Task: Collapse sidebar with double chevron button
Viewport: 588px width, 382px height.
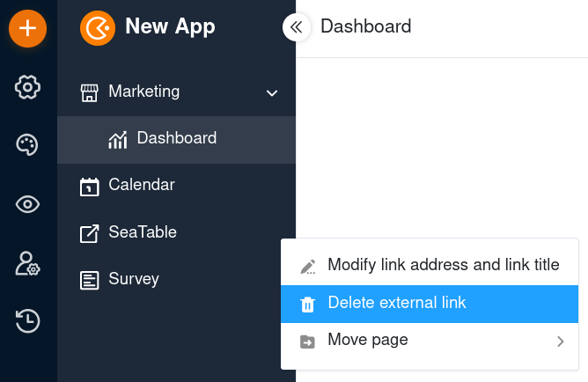Action: coord(297,27)
